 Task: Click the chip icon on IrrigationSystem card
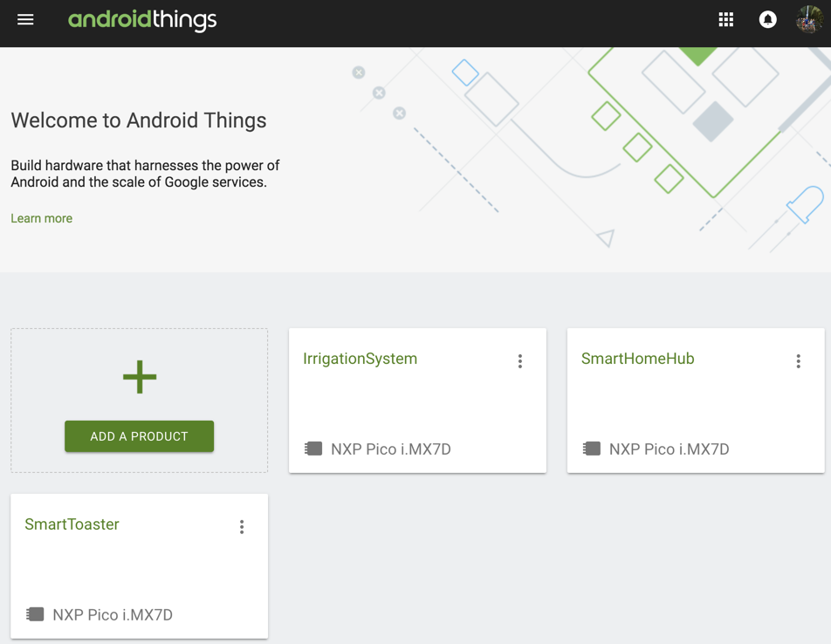pyautogui.click(x=313, y=449)
